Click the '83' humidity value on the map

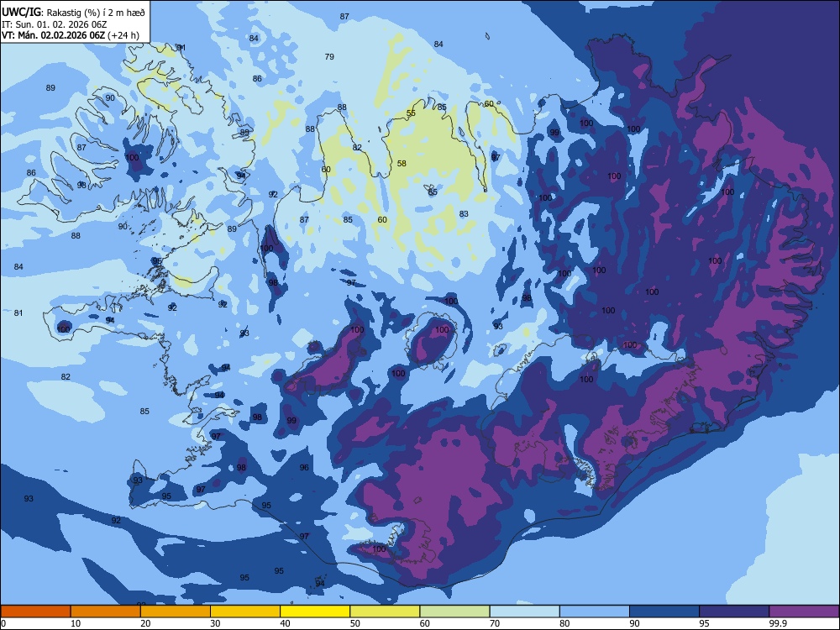coord(464,213)
